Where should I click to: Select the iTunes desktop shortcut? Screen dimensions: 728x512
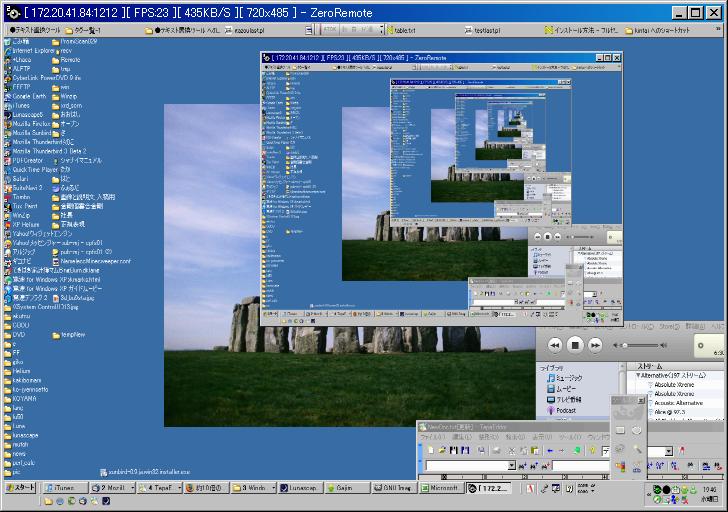17,105
